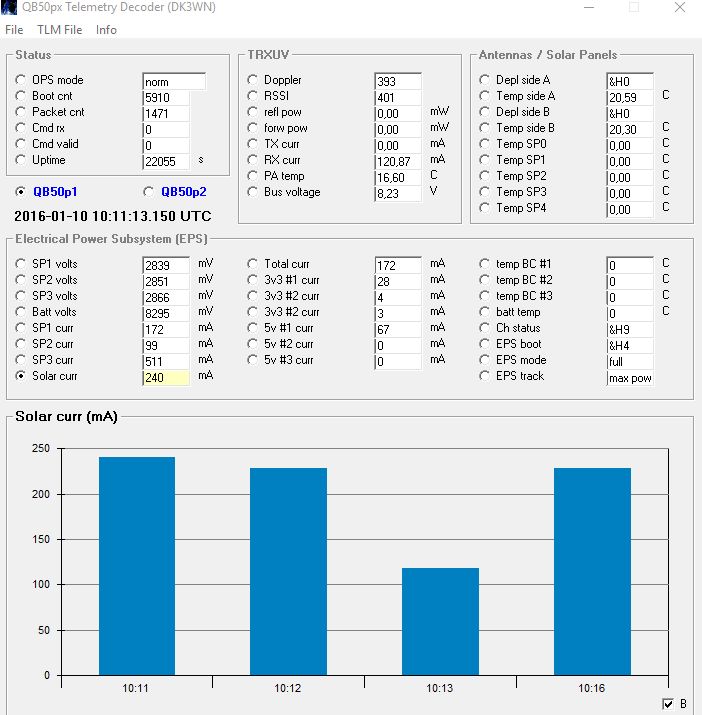The height and width of the screenshot is (715, 702).
Task: Click the Batt volts field showing 8295
Action: (166, 313)
